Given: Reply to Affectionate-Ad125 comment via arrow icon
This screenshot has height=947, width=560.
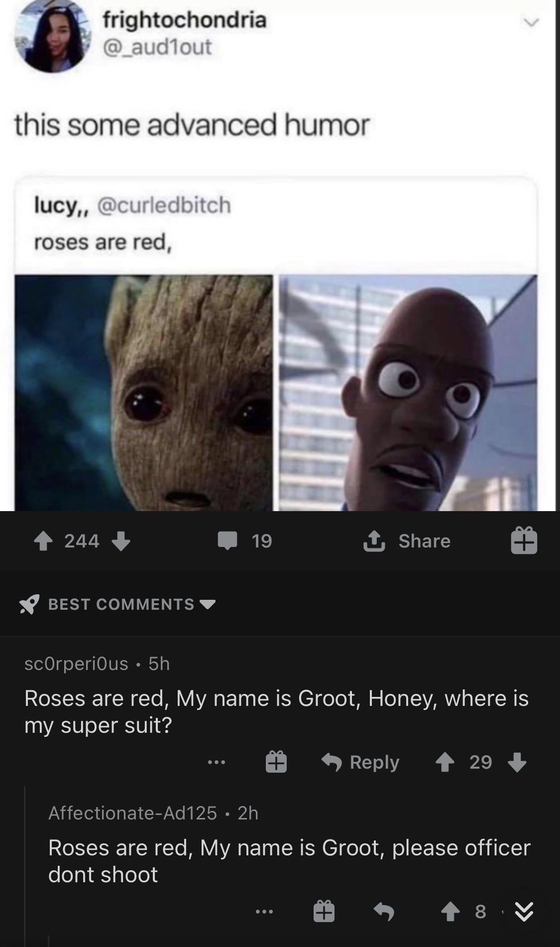Looking at the screenshot, I should click(384, 912).
